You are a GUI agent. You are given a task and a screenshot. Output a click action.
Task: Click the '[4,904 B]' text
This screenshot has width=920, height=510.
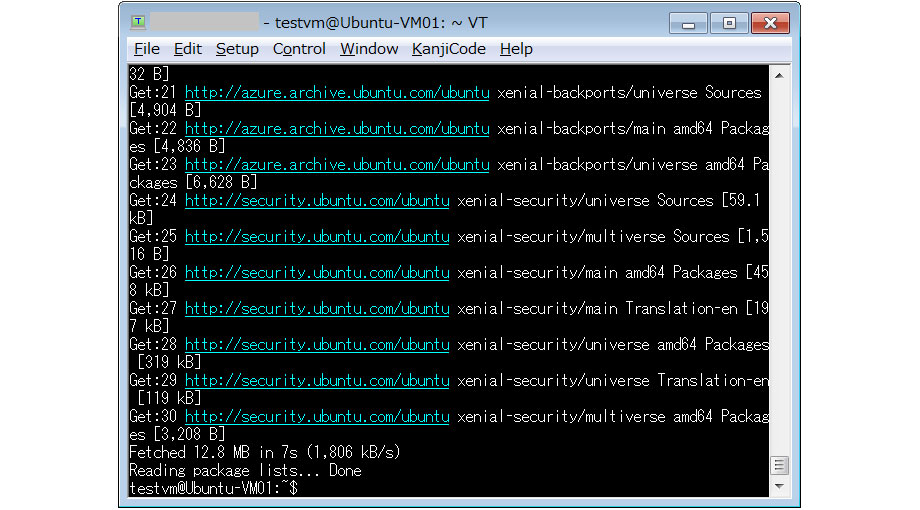165,110
